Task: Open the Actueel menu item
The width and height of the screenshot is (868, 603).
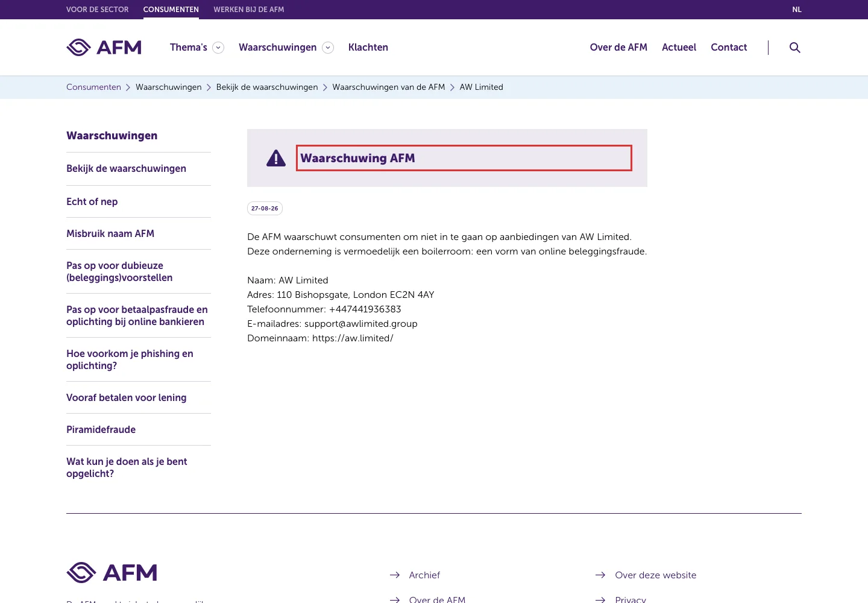Action: (679, 47)
